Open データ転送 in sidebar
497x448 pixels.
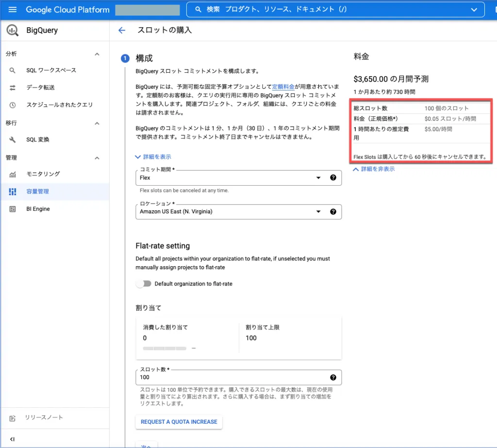pos(40,88)
